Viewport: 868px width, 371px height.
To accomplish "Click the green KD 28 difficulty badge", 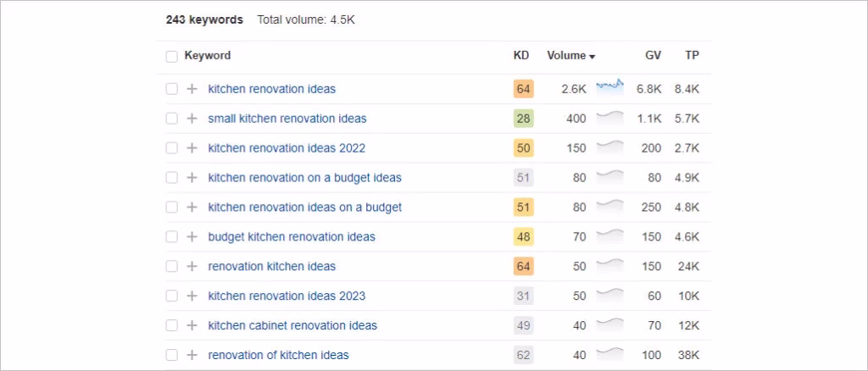I will click(x=524, y=119).
